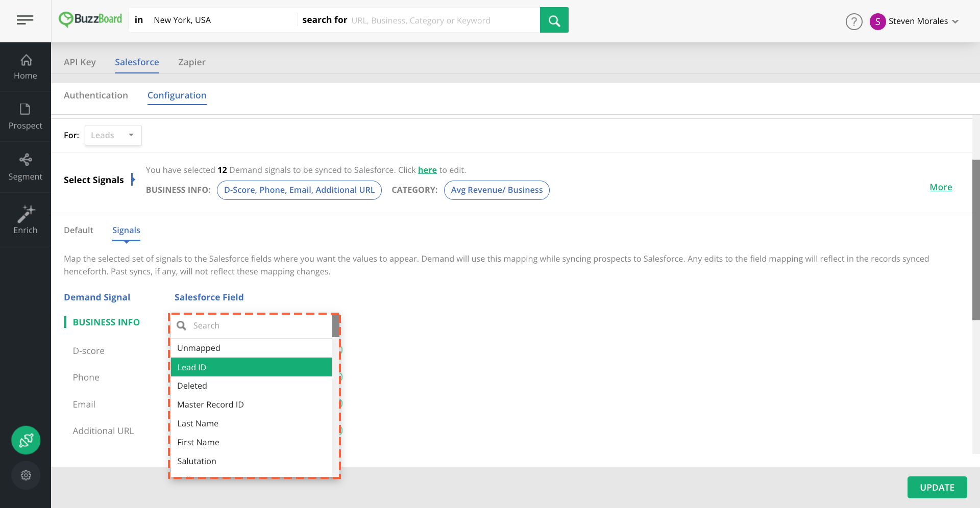
Task: Click the D-score signal label
Action: coord(89,351)
